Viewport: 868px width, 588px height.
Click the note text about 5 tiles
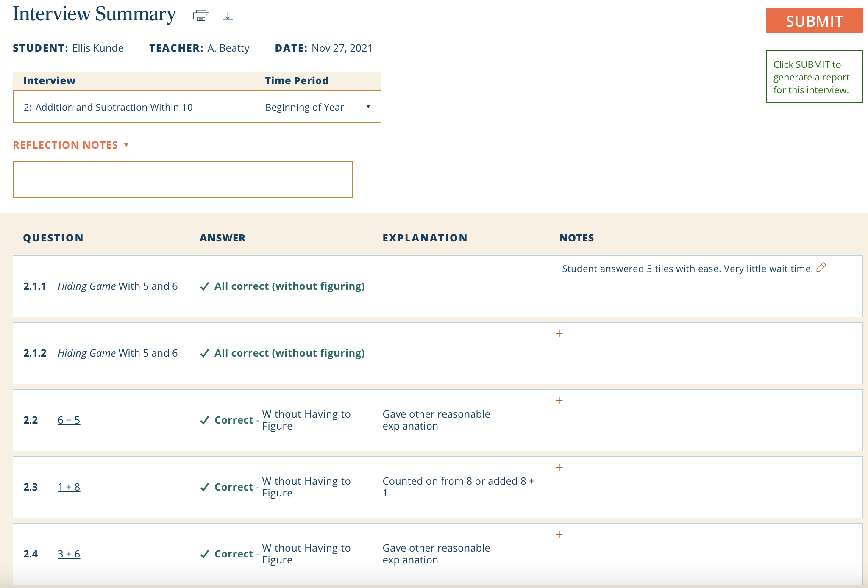coord(687,268)
